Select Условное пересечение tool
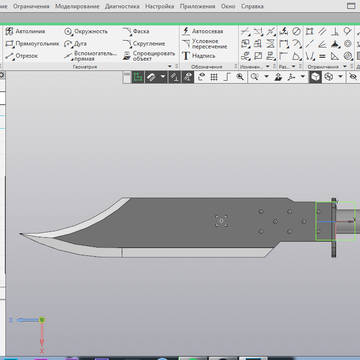 [205, 44]
